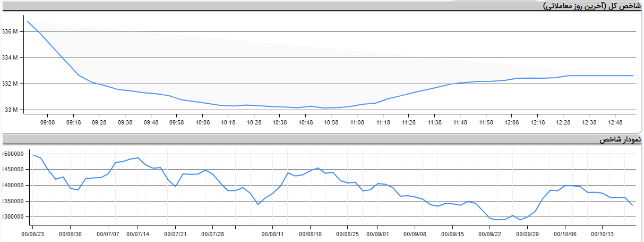Click the 1500000 y-axis label on bottom chart

(x=14, y=154)
